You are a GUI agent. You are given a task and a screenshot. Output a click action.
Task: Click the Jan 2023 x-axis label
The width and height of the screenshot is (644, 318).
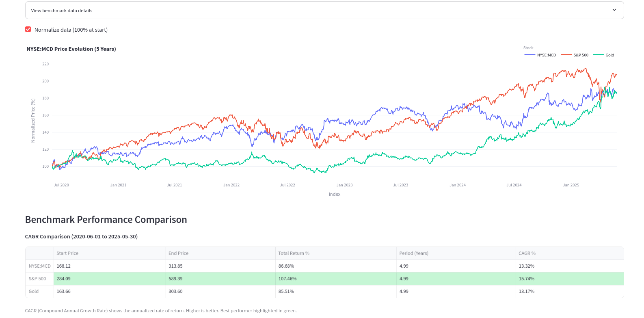click(344, 185)
